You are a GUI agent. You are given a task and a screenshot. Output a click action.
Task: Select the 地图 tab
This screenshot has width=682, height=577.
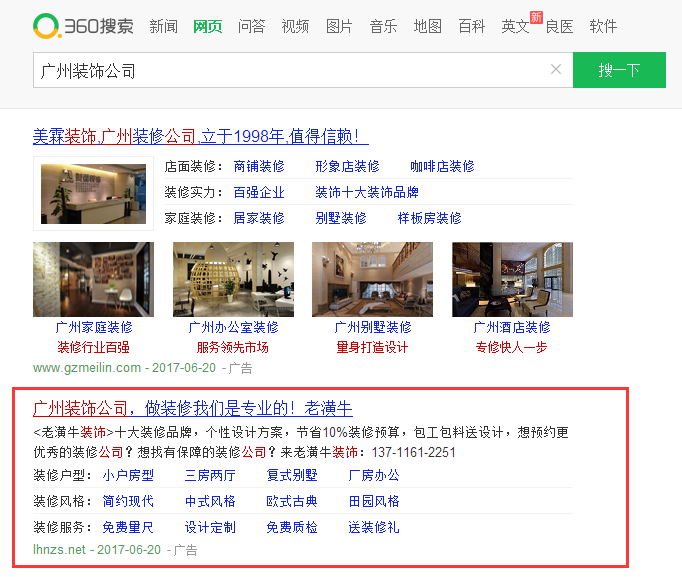tap(427, 26)
